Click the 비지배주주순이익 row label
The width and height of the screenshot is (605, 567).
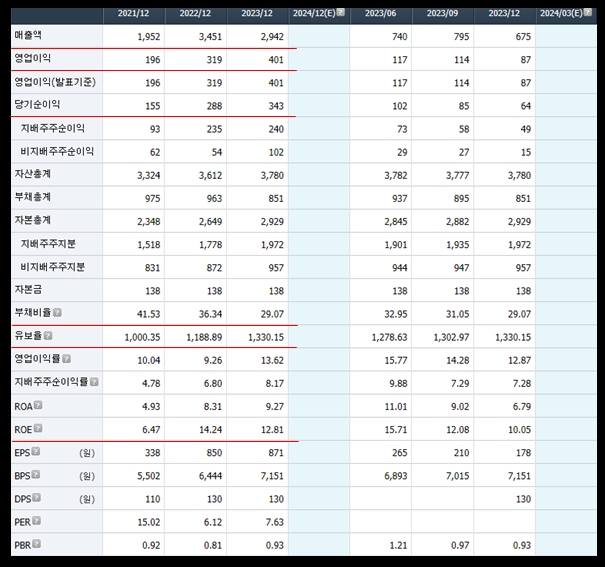pos(57,152)
